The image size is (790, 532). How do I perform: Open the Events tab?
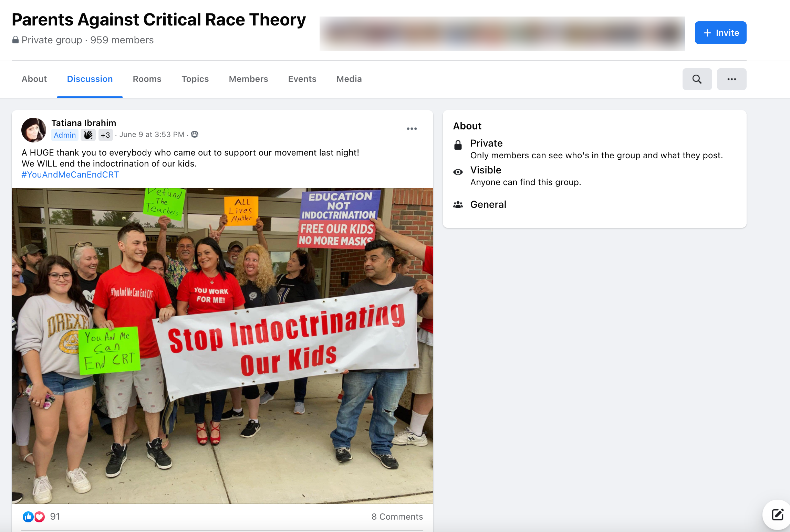coord(302,79)
